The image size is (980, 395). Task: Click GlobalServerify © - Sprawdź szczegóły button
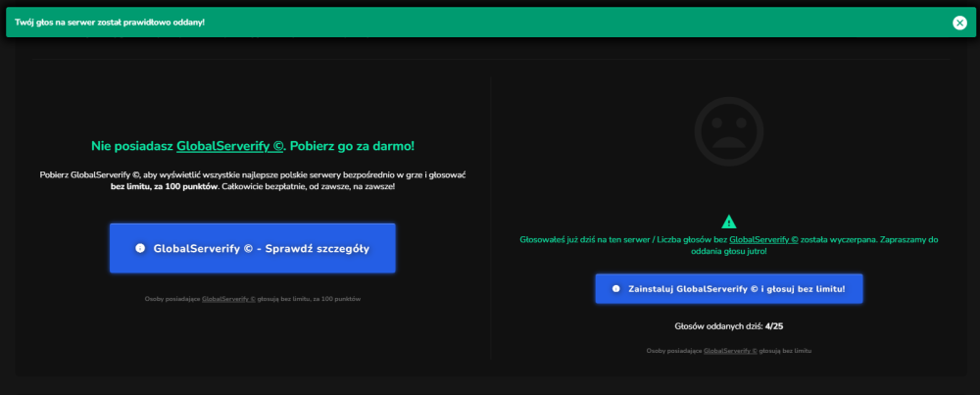click(253, 248)
